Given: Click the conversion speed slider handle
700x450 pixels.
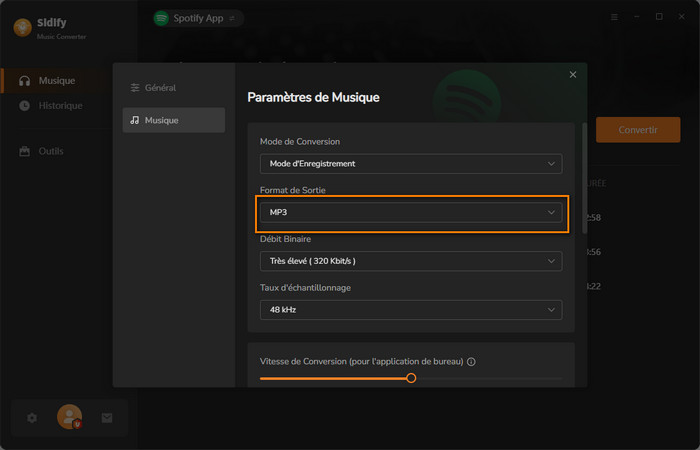Looking at the screenshot, I should point(411,378).
